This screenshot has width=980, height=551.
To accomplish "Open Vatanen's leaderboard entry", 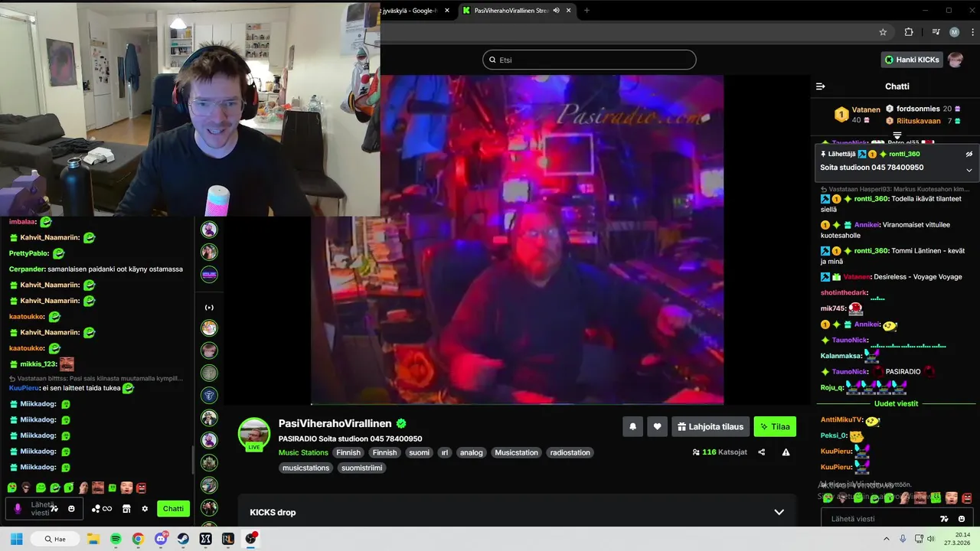I will coord(858,115).
